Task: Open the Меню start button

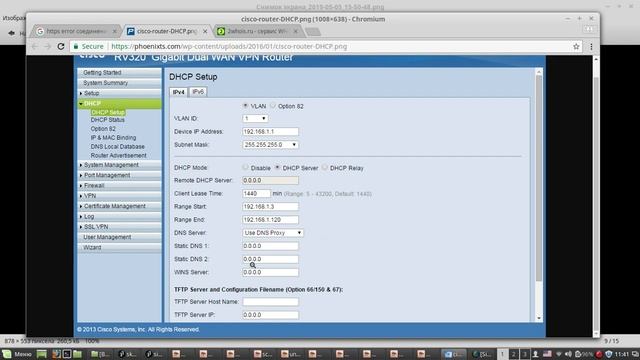Action: [x=17, y=354]
